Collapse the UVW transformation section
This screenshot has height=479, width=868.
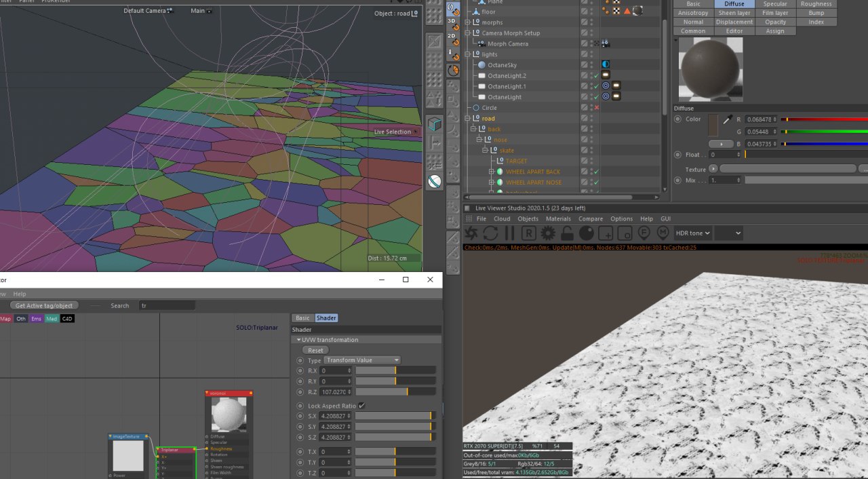(x=299, y=339)
